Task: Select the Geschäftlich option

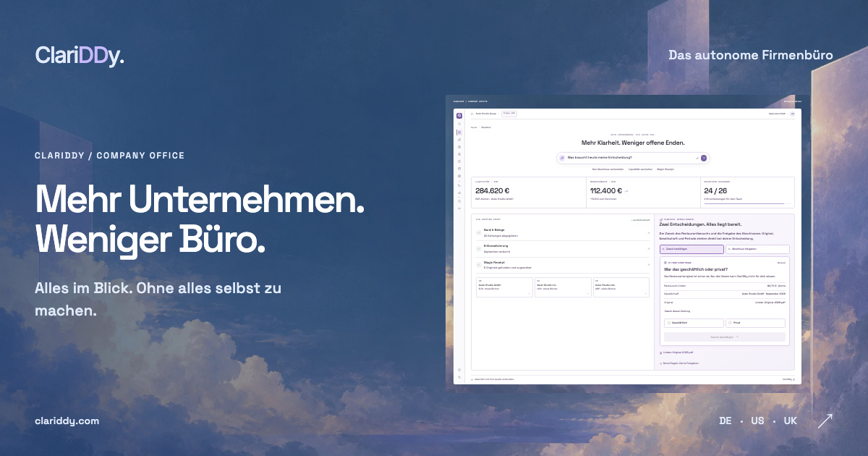Action: tap(694, 323)
